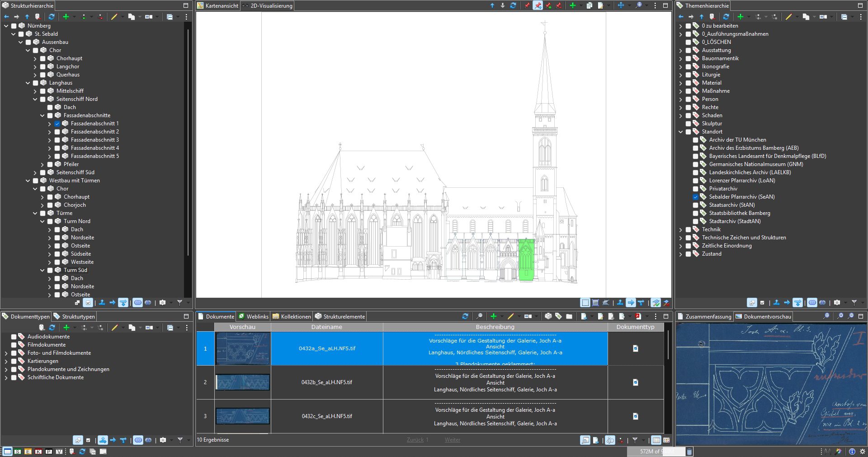
Task: Click the Dateiname column header
Action: tap(326, 327)
